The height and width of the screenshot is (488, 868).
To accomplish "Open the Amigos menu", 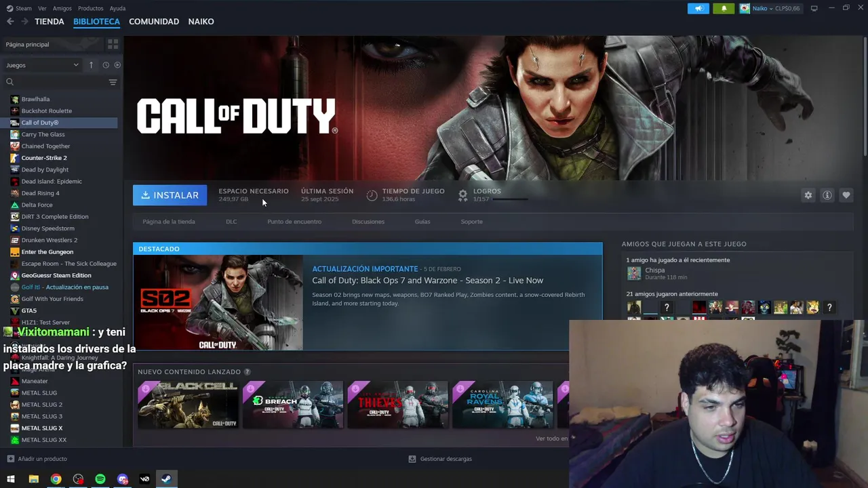I will pyautogui.click(x=62, y=8).
